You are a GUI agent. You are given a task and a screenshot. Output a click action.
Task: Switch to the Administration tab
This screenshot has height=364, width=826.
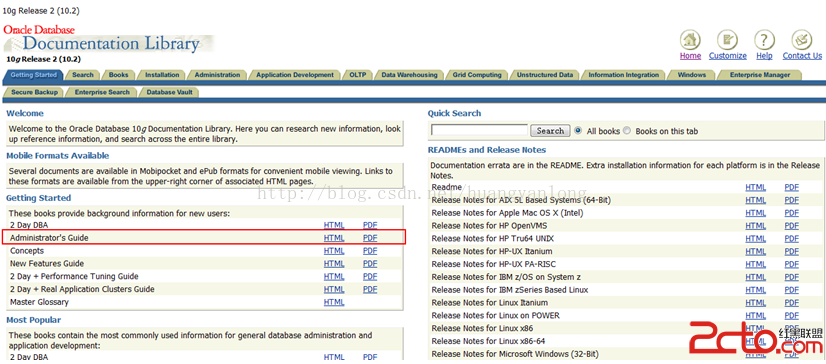(217, 75)
